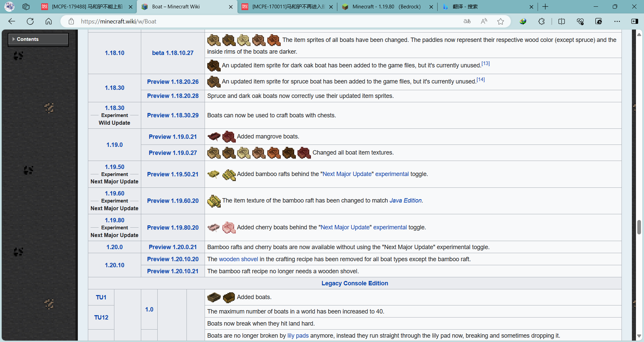Switch to Minecraft 1.19.80 Bedrock tab
The image size is (644, 342).
point(386,7)
